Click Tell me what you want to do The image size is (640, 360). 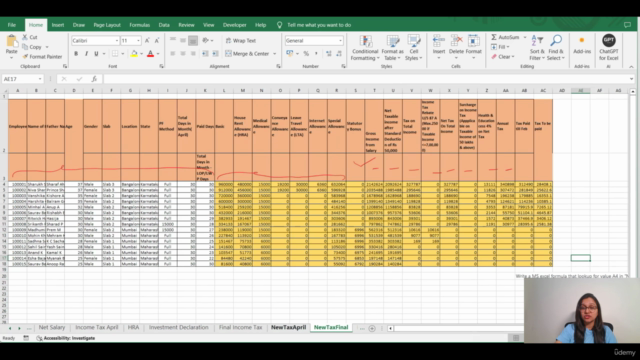pos(319,25)
